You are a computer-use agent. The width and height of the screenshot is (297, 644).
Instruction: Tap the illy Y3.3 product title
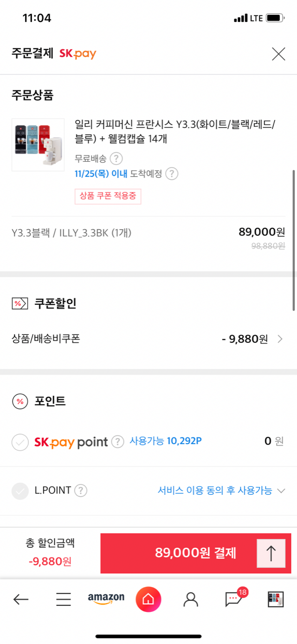pos(175,131)
